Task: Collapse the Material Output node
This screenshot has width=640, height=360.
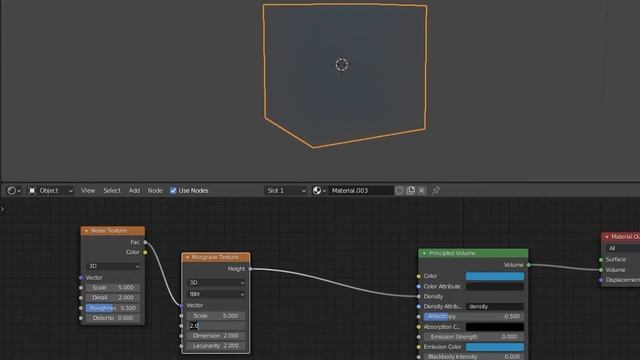Action: tap(607, 237)
